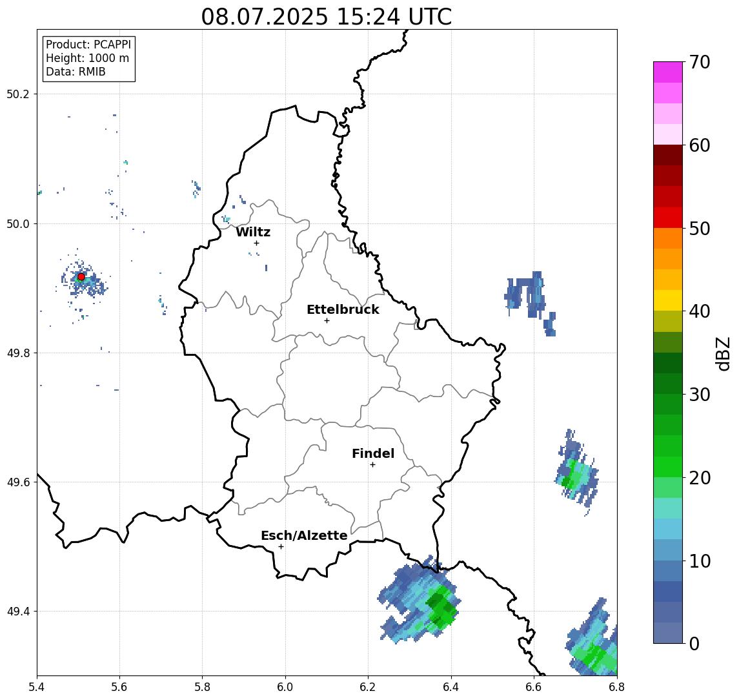Click the rain echo near 49.6 east edge

(x=577, y=471)
